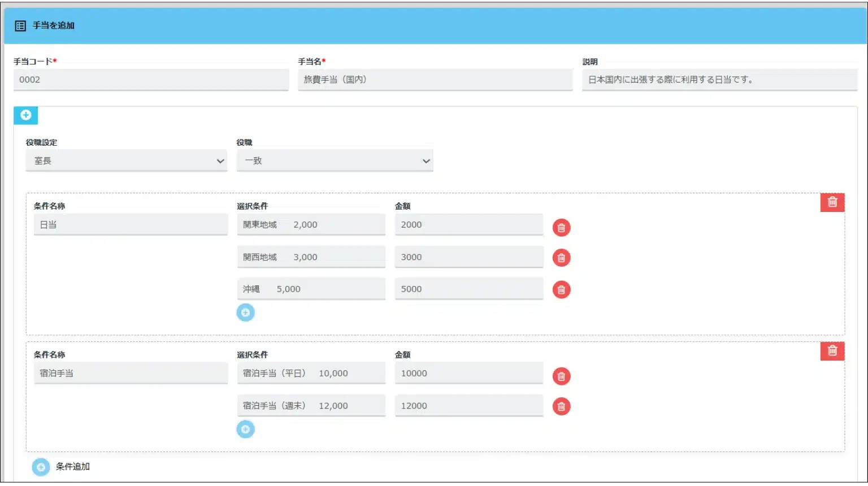Click the 手当を追加 header title
868x486 pixels.
[54, 25]
